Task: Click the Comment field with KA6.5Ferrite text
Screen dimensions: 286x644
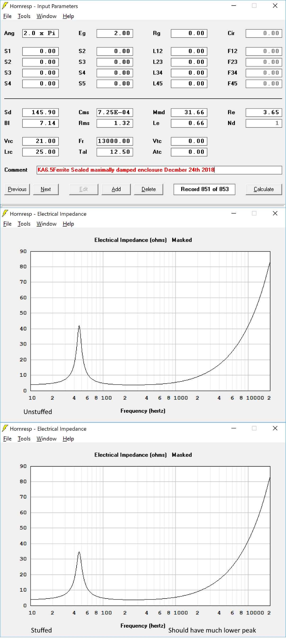Action: [159, 170]
